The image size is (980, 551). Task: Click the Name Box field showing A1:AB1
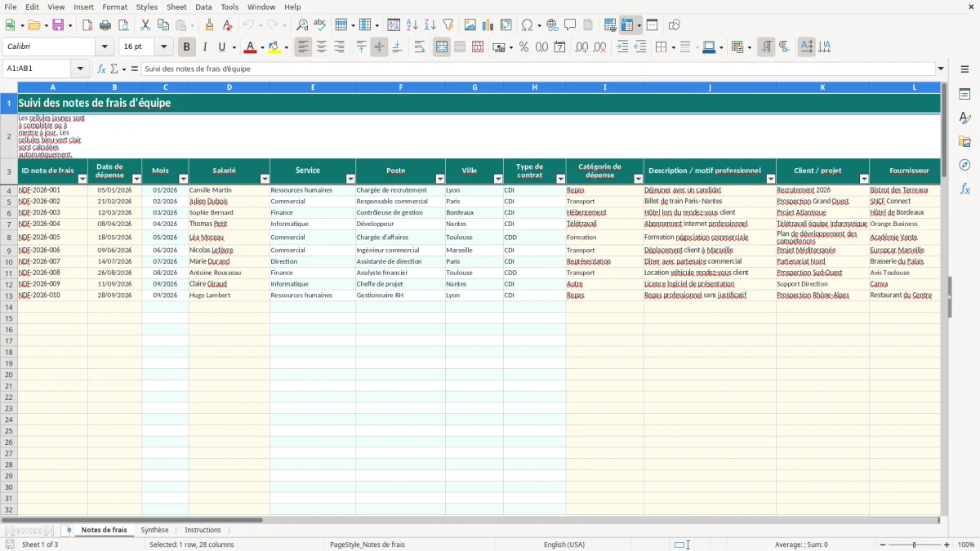(38, 69)
